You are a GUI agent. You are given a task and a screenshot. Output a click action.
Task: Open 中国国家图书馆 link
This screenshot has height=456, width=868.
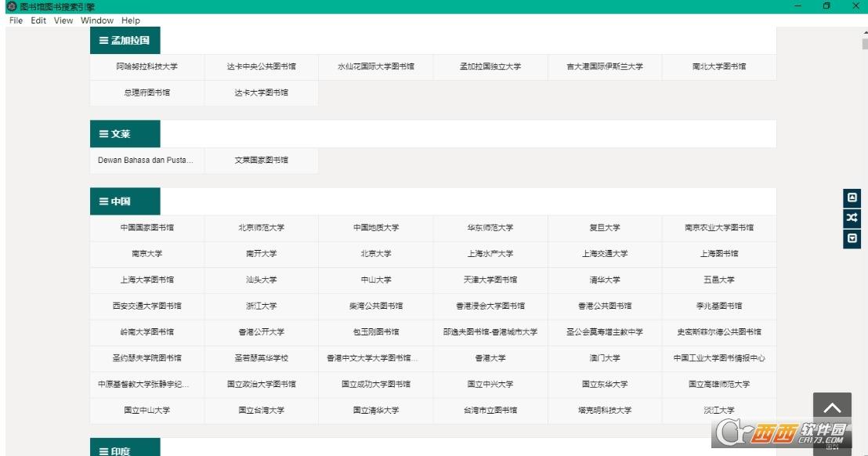tap(147, 227)
